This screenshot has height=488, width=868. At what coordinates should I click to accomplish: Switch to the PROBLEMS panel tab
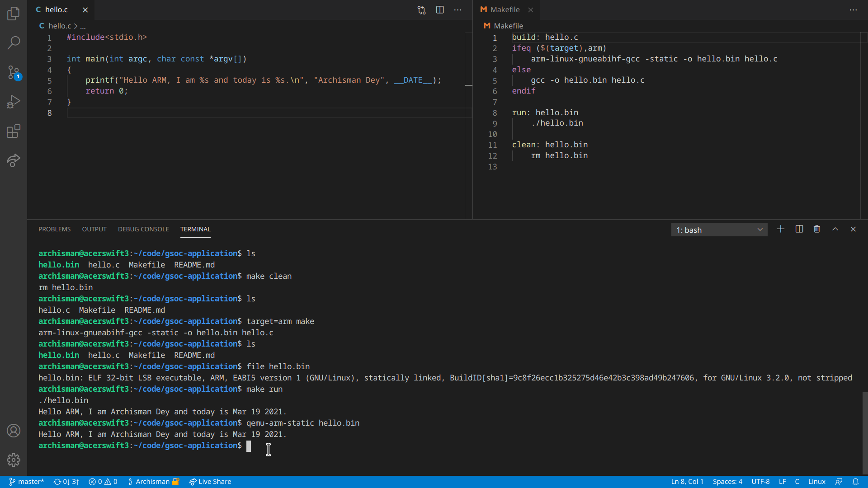coord(54,229)
